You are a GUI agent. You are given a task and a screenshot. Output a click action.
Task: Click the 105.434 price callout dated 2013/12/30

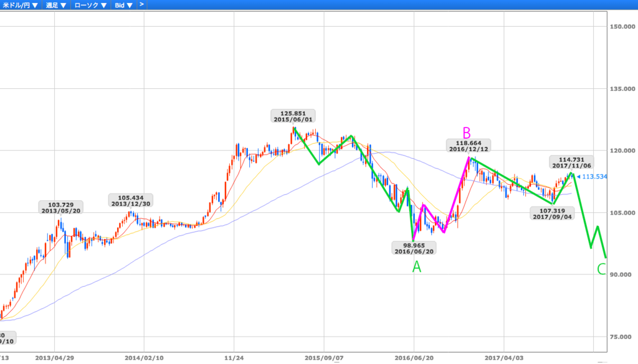coord(131,201)
